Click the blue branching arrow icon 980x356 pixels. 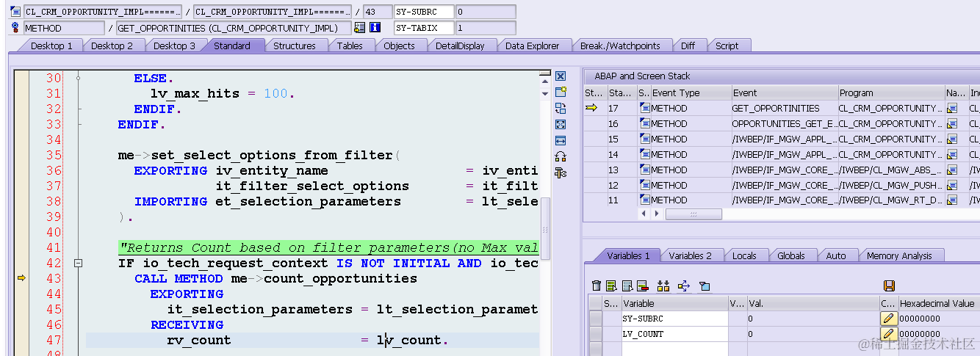click(684, 286)
